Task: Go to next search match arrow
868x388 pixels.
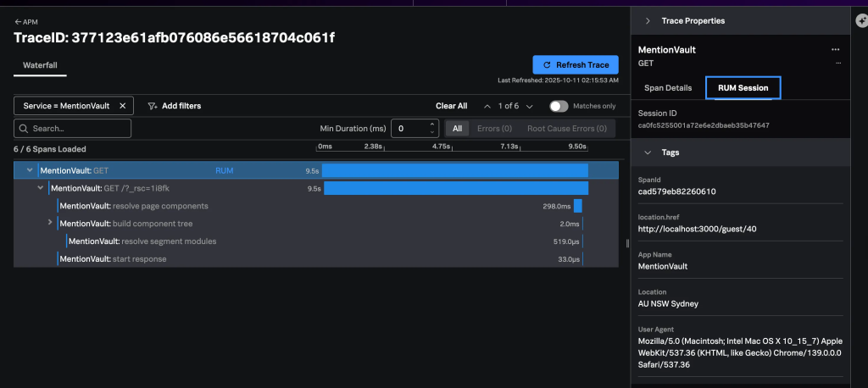Action: (x=530, y=106)
